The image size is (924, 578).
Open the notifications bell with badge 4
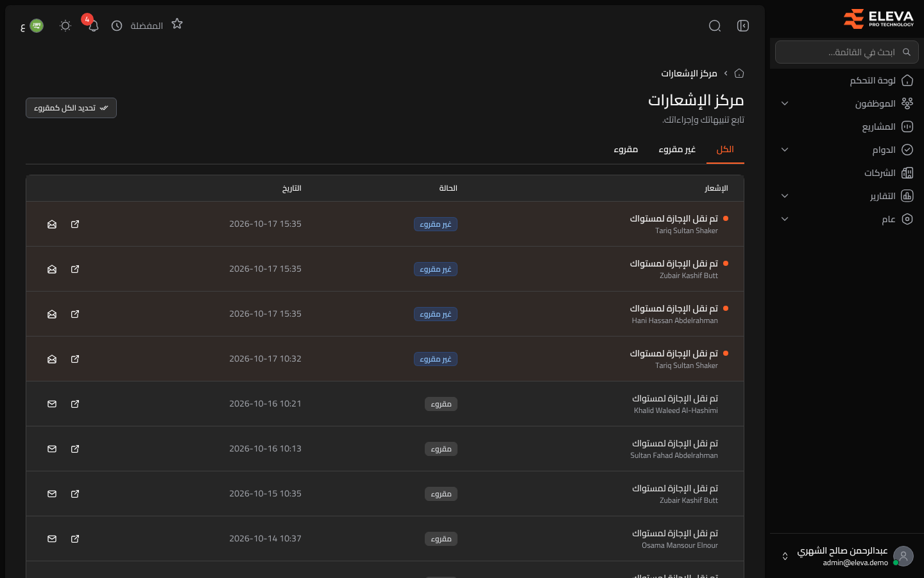94,26
